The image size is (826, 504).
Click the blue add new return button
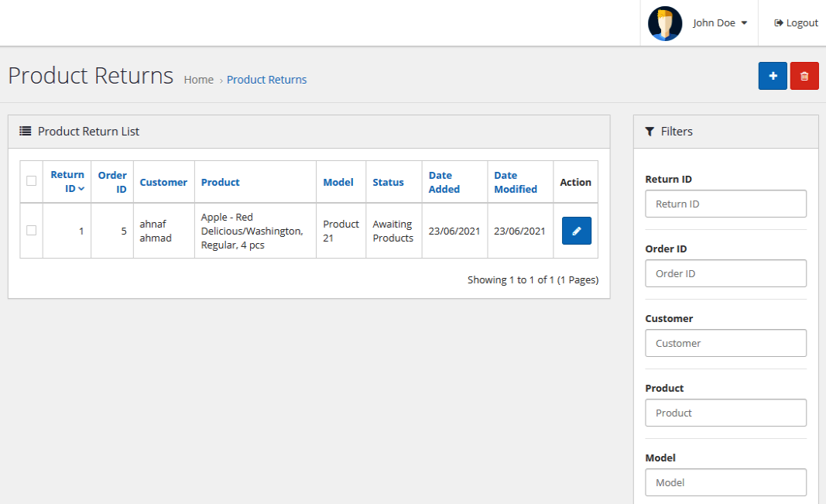tap(772, 76)
